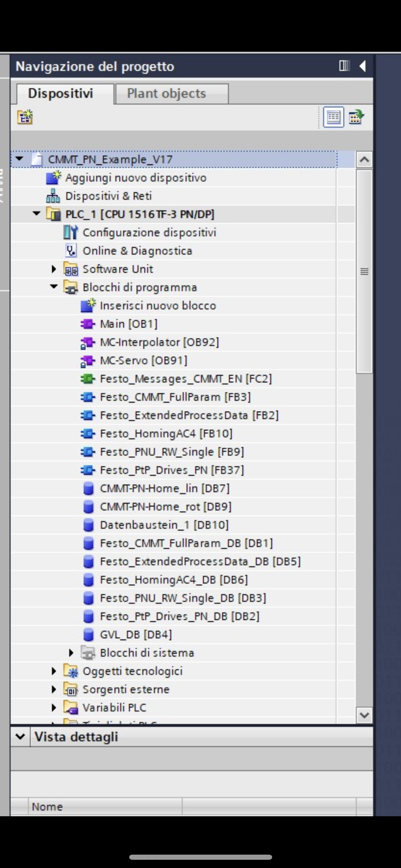Collapse the PLC_1 tree node arrow
401x868 pixels.
point(36,214)
